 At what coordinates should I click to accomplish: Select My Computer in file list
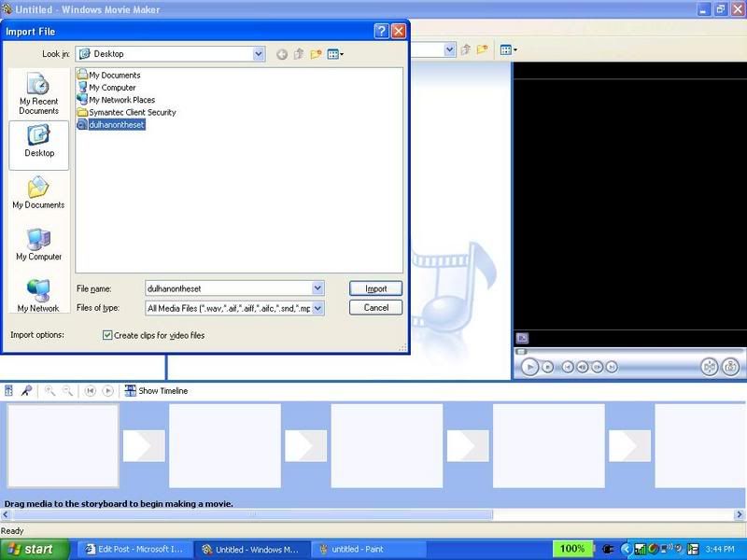[x=106, y=87]
